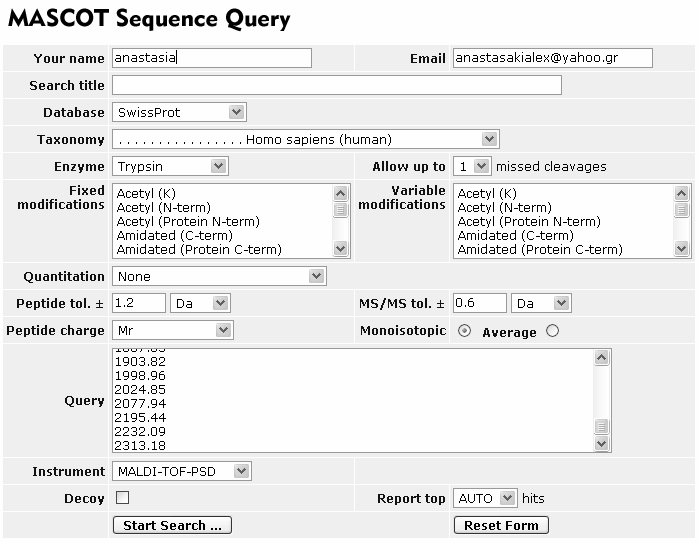Select the Average radio button
Viewport: 699px width, 541px height.
552,331
